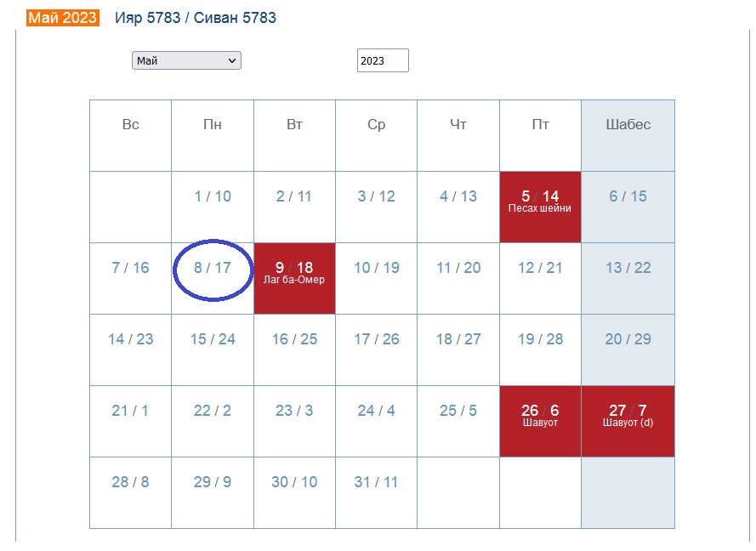Pick date 14 / 23
The height and width of the screenshot is (551, 756).
pyautogui.click(x=130, y=339)
